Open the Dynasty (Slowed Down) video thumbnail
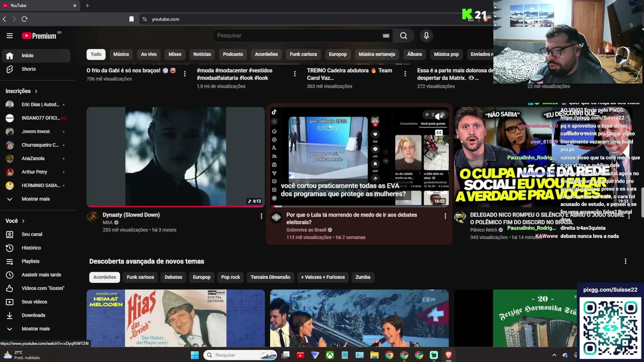Image resolution: width=644 pixels, height=362 pixels. (x=176, y=156)
